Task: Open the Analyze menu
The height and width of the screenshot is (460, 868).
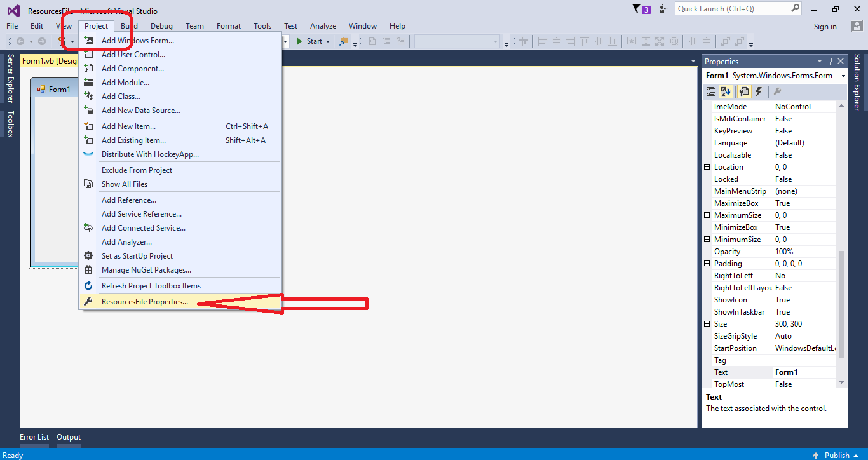Action: point(323,26)
